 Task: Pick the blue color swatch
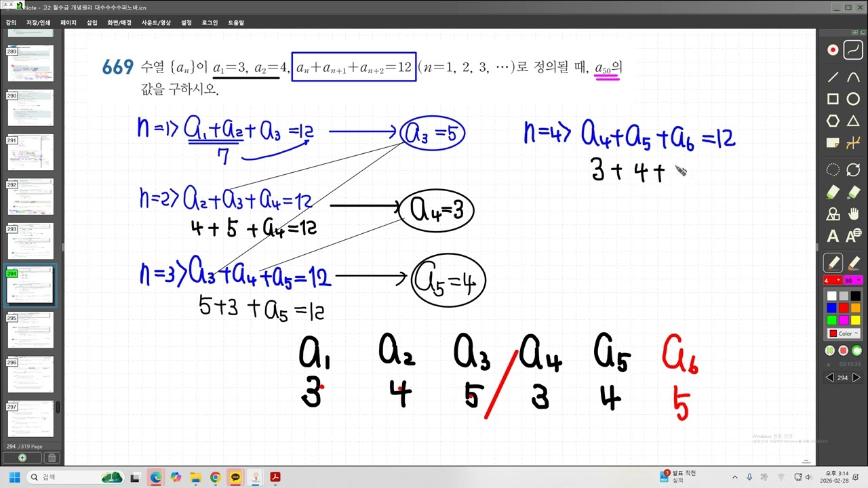tap(832, 308)
